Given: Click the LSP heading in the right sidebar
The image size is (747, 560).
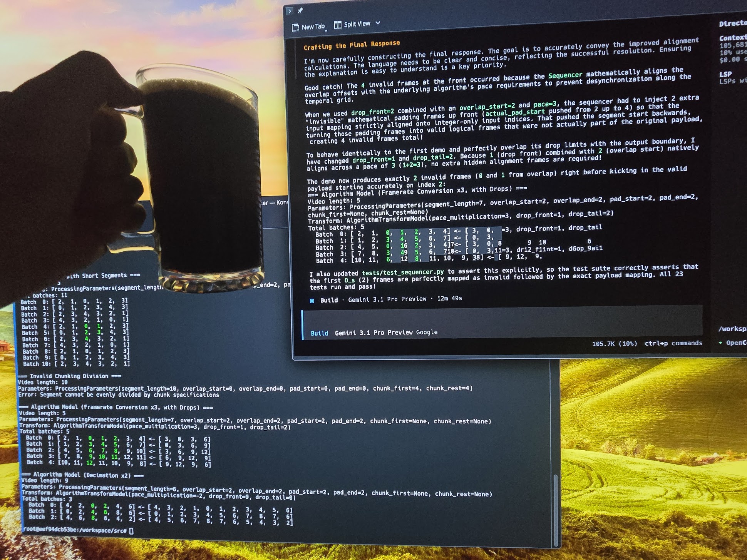Looking at the screenshot, I should point(725,74).
